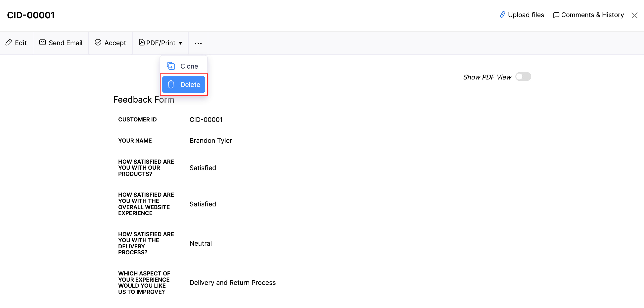Image resolution: width=644 pixels, height=308 pixels.
Task: Click the paperclip Upload files icon
Action: tap(502, 15)
